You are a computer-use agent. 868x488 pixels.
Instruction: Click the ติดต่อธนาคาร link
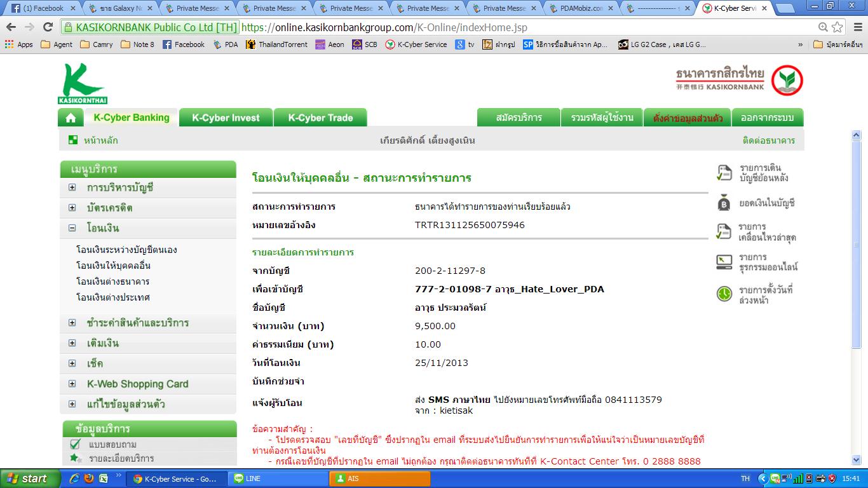pyautogui.click(x=768, y=140)
